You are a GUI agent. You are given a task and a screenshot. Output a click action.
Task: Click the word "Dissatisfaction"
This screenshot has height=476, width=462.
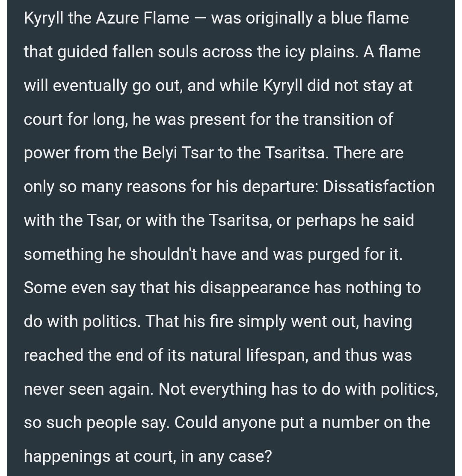tap(379, 186)
